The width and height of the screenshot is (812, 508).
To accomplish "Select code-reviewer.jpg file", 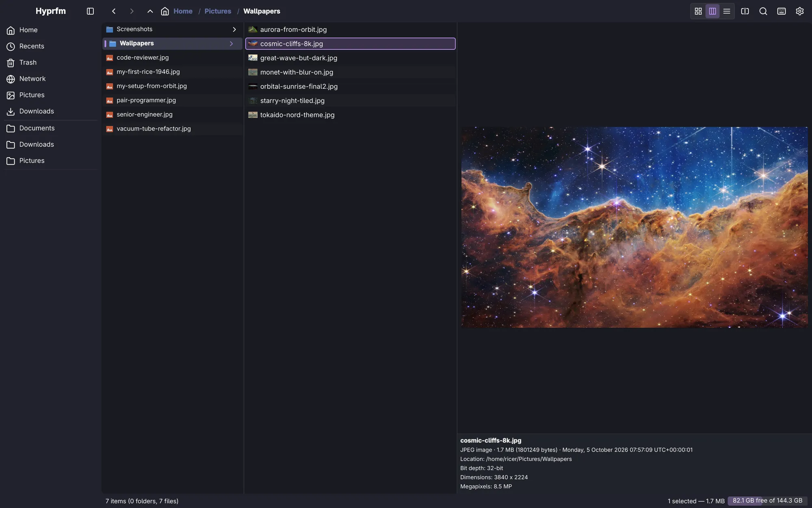I will (x=173, y=58).
